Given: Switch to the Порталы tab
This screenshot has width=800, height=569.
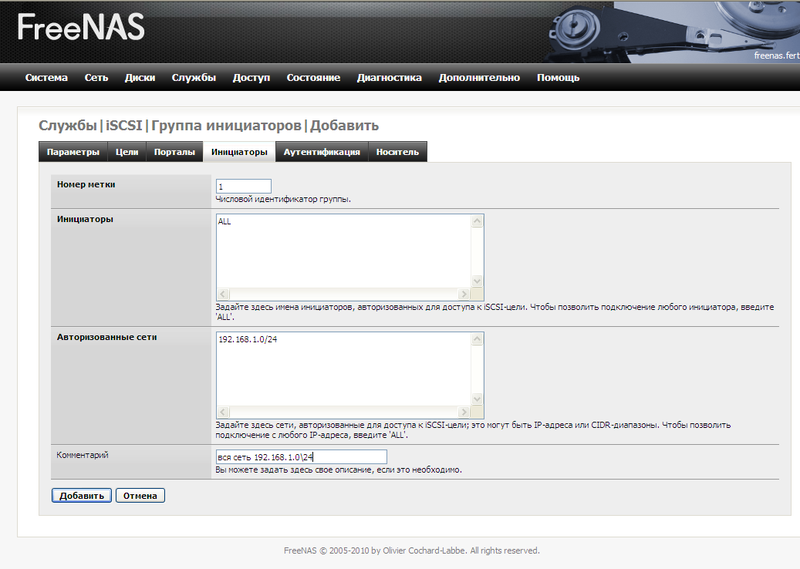Looking at the screenshot, I should click(x=174, y=152).
